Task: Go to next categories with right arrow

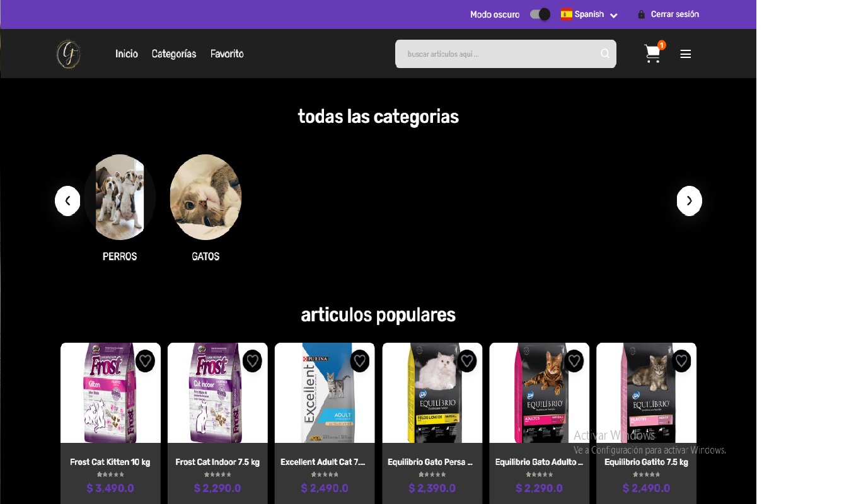Action: coord(690,201)
